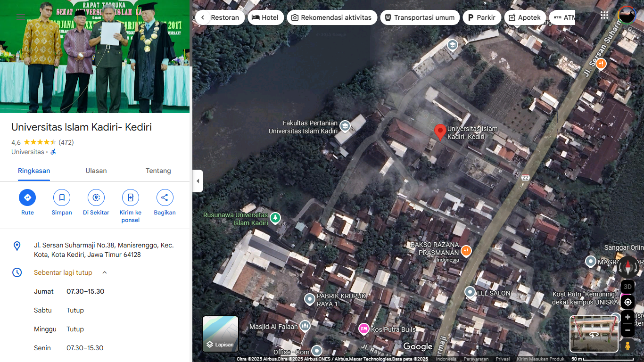This screenshot has width=644, height=362.
Task: Open the hamburger menu on photo
Action: [21, 17]
